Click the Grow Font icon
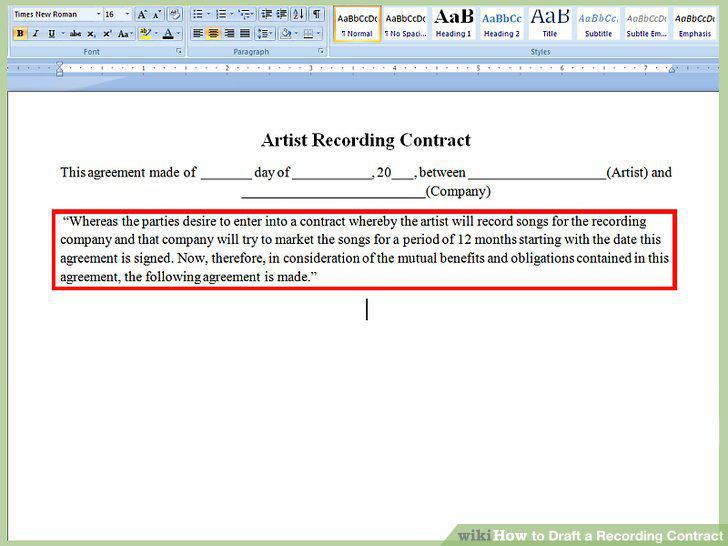Viewport: 728px width, 546px height. click(x=142, y=14)
